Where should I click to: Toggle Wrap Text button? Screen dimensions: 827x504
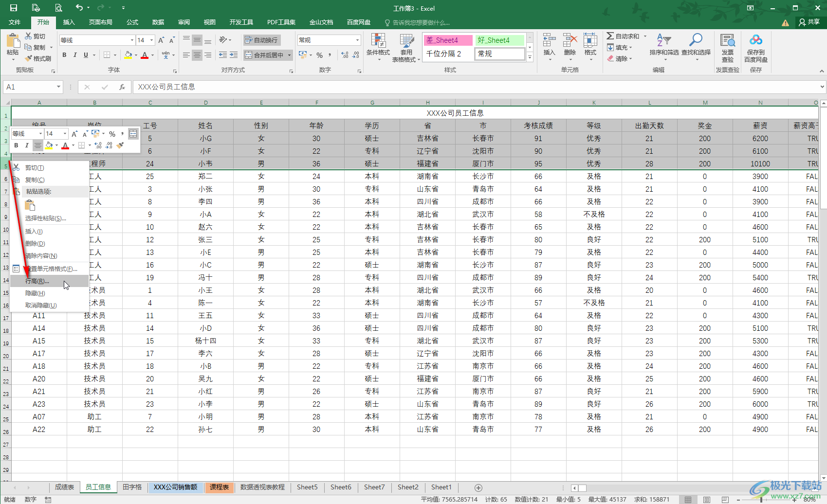(262, 40)
